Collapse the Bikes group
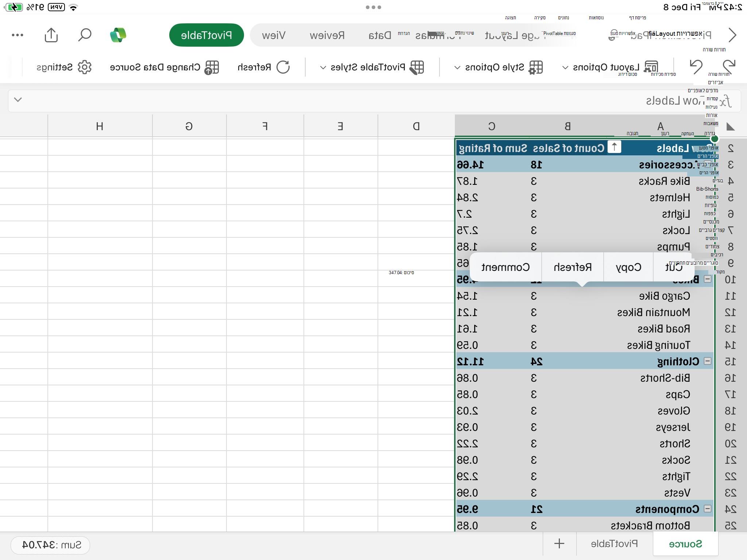The height and width of the screenshot is (560, 747). pos(707,279)
